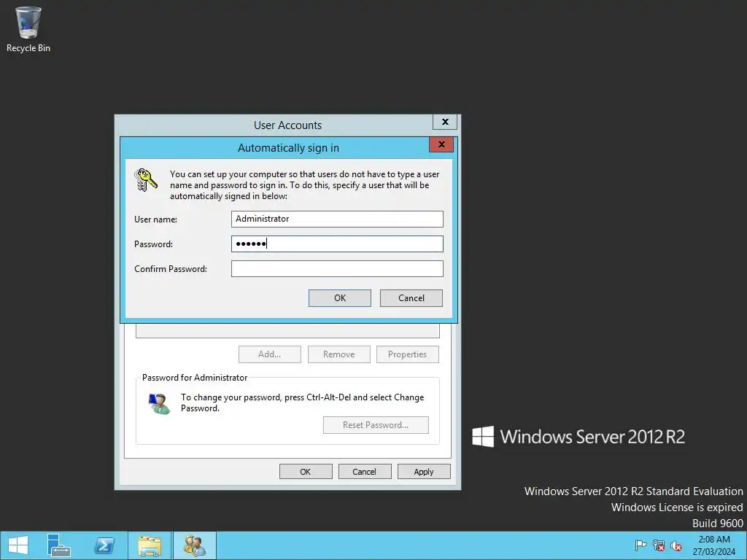Click the 'Automatically sign in' title bar
This screenshot has height=560, width=747.
[x=288, y=148]
